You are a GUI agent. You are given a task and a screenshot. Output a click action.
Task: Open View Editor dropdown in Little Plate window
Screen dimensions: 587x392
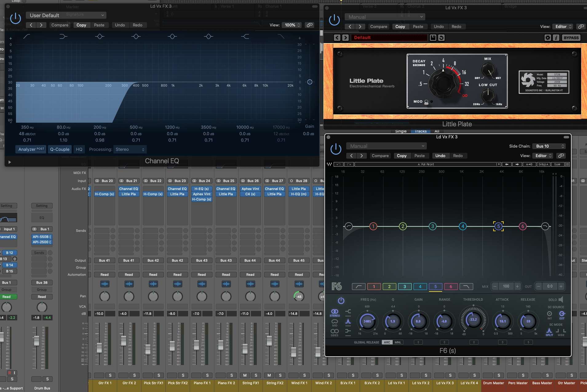coord(563,26)
